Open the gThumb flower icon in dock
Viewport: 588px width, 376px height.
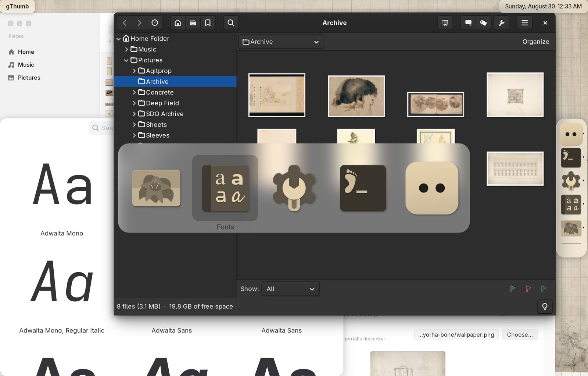(571, 228)
